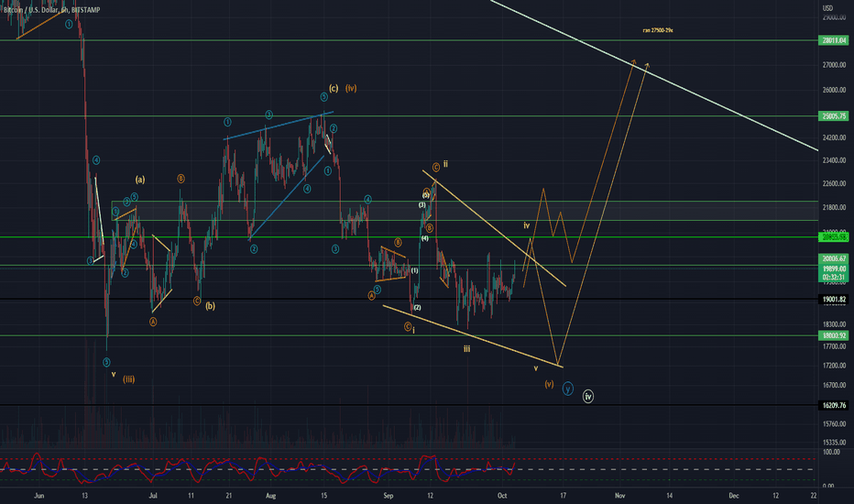The image size is (854, 504).
Task: Select the 20005.67 price level label
Action: tap(834, 258)
